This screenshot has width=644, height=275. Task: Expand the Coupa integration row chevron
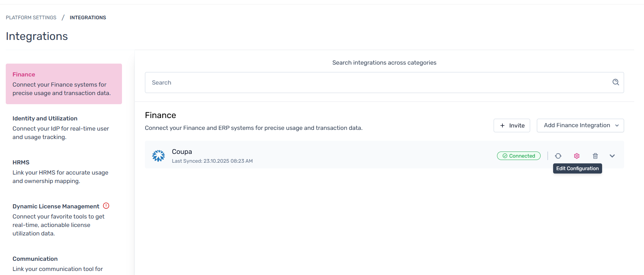tap(612, 156)
